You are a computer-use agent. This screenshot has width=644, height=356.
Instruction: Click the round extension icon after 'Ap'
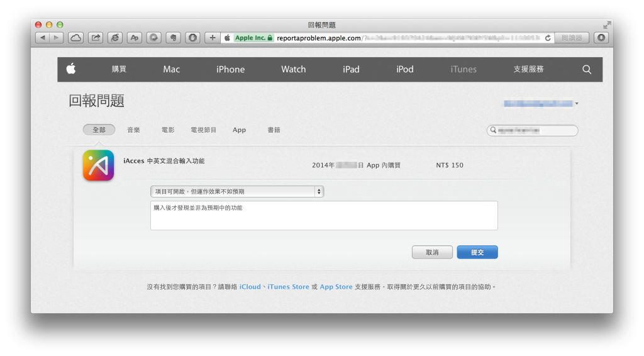[153, 38]
